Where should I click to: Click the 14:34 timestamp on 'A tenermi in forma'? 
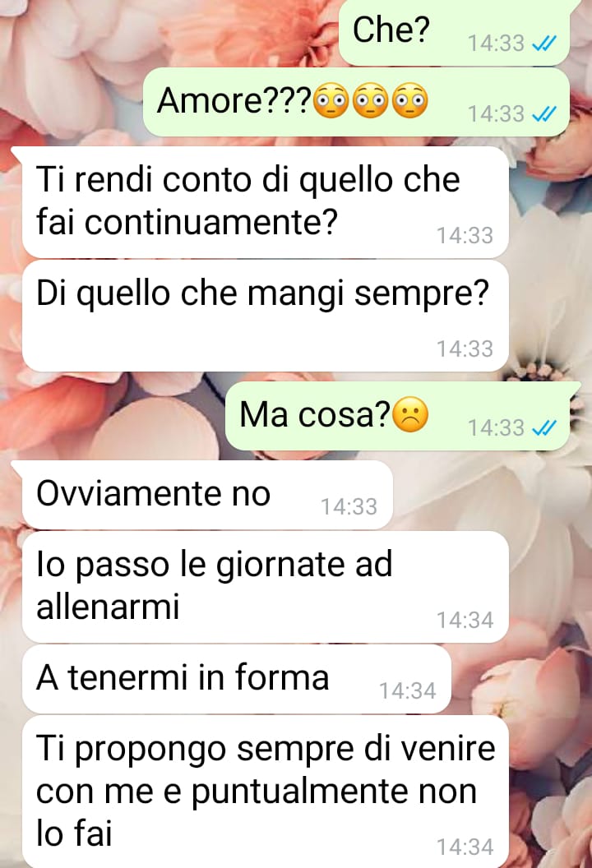[x=408, y=691]
